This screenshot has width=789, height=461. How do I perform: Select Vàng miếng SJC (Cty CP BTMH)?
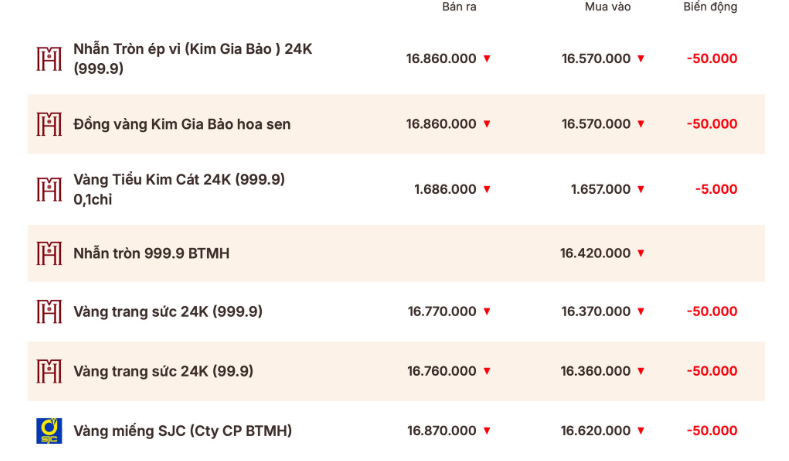click(182, 431)
